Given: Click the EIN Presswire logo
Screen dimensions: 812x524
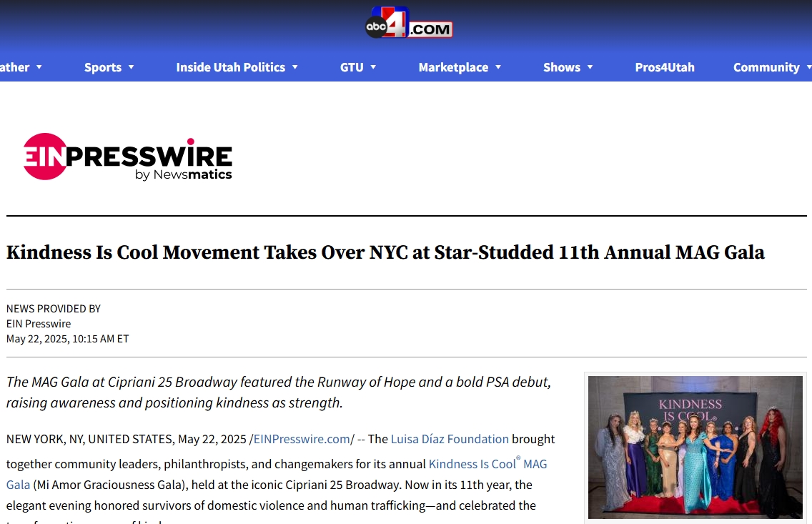Looking at the screenshot, I should 128,157.
